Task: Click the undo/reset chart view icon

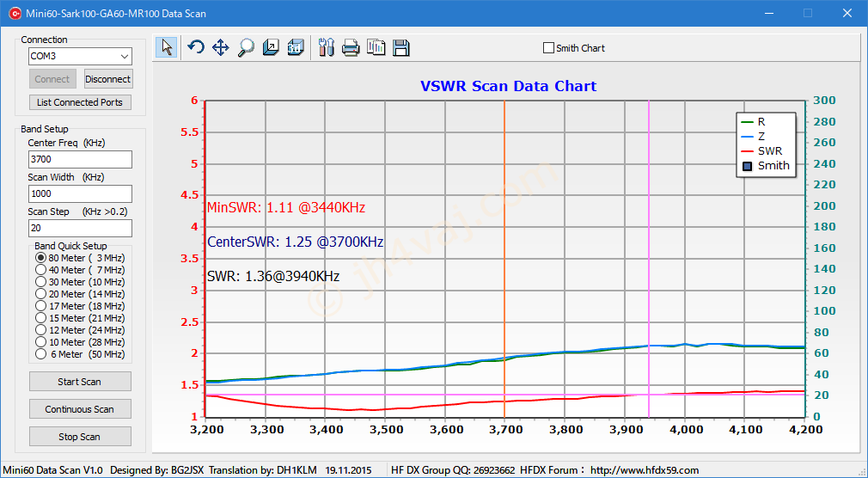Action: [195, 47]
